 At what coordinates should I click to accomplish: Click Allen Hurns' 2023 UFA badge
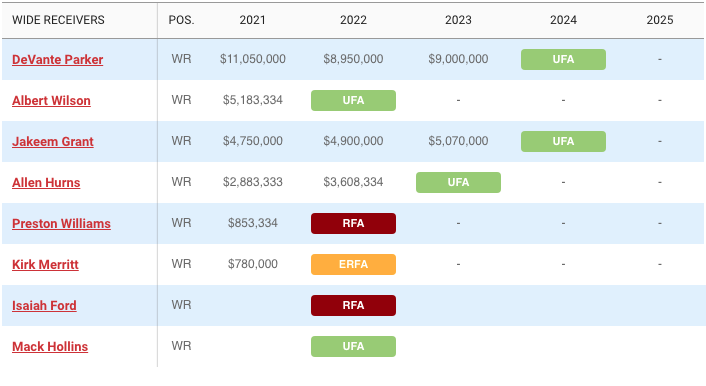(458, 182)
